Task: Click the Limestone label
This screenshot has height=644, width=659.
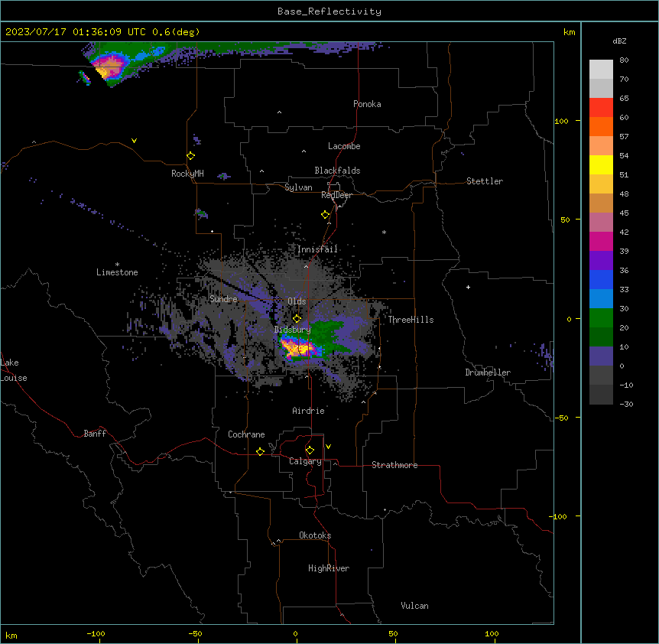Action: coord(117,272)
